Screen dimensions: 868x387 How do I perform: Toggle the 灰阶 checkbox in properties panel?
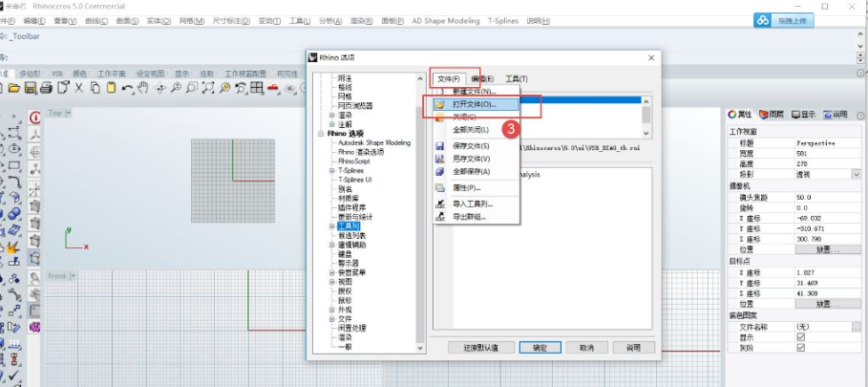800,347
